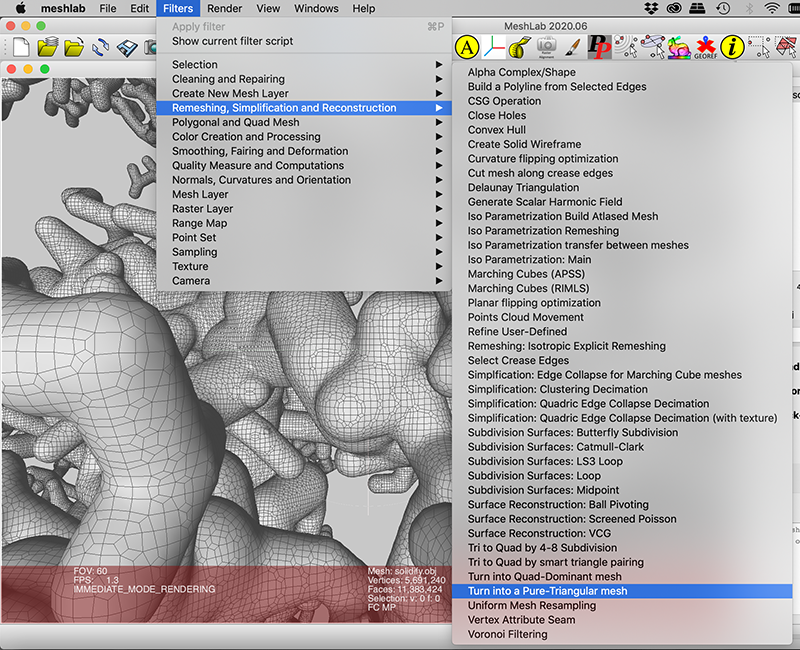Open the Help menu
Screen dimensions: 800x650
point(364,8)
